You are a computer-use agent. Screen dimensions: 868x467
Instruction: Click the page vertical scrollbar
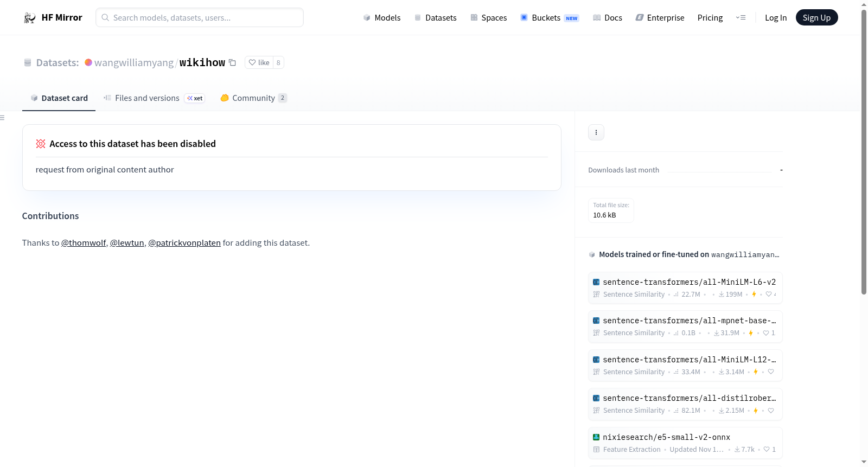pyautogui.click(x=864, y=152)
